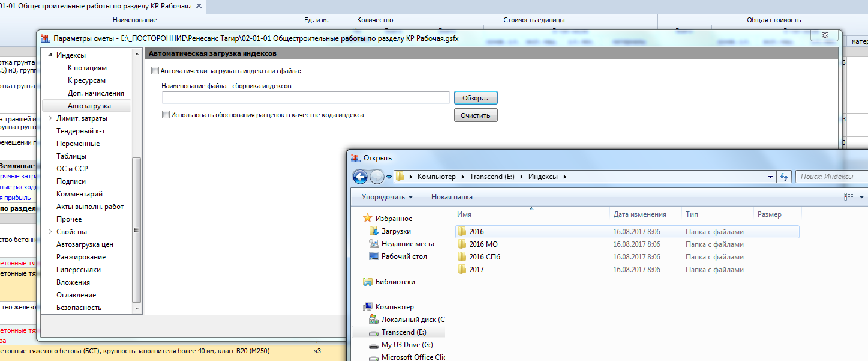Image resolution: width=868 pixels, height=361 pixels.
Task: Open Подписи section
Action: 71,181
